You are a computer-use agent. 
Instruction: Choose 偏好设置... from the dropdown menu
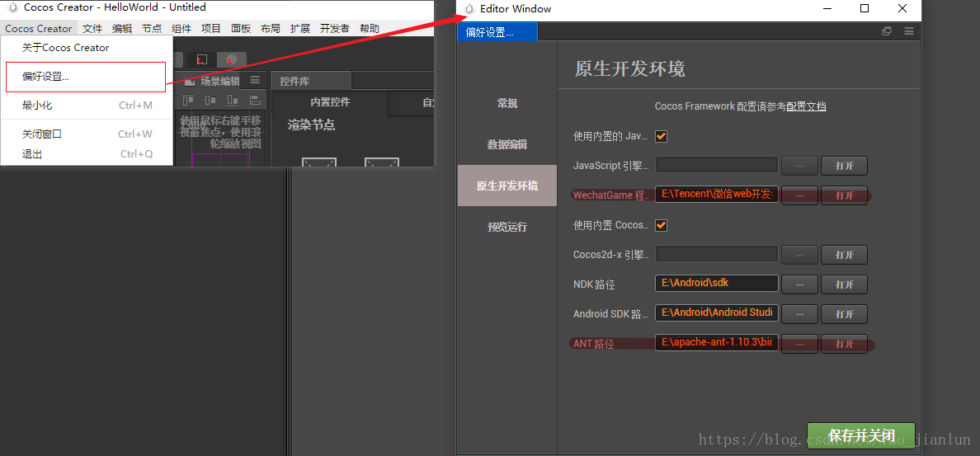(86, 77)
